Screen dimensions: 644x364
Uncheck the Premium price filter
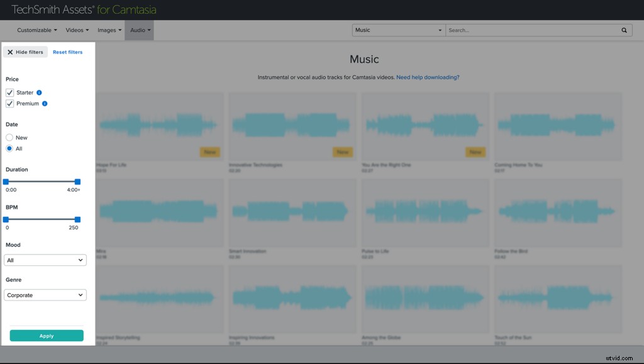9,103
